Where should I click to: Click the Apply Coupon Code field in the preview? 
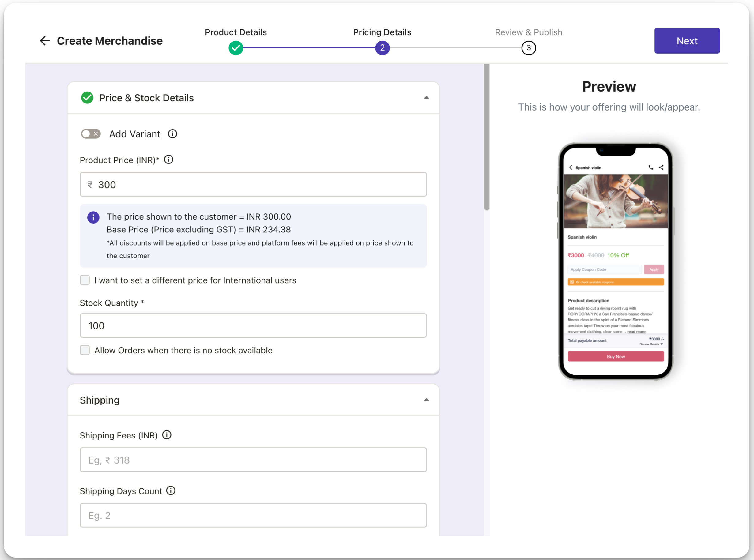coord(605,269)
